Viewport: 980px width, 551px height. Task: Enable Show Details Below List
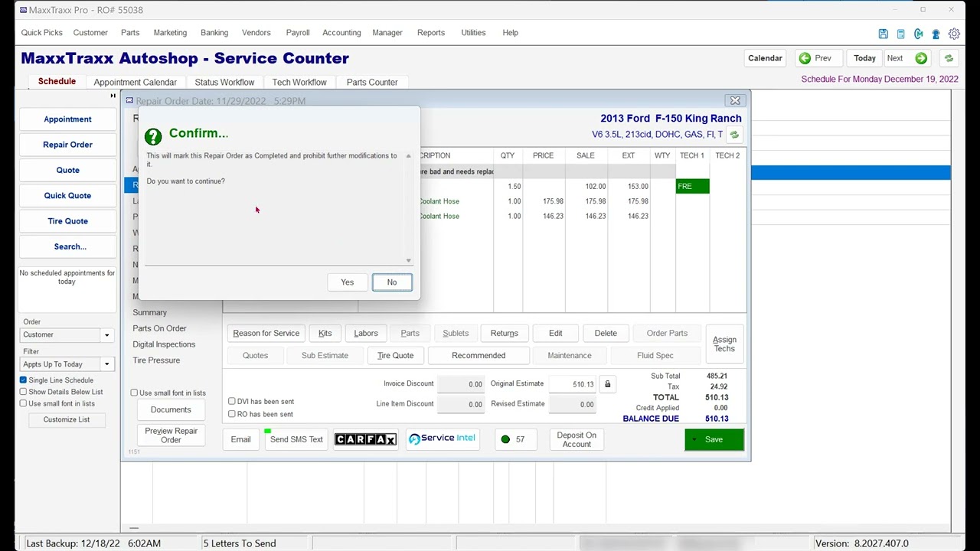pos(23,392)
